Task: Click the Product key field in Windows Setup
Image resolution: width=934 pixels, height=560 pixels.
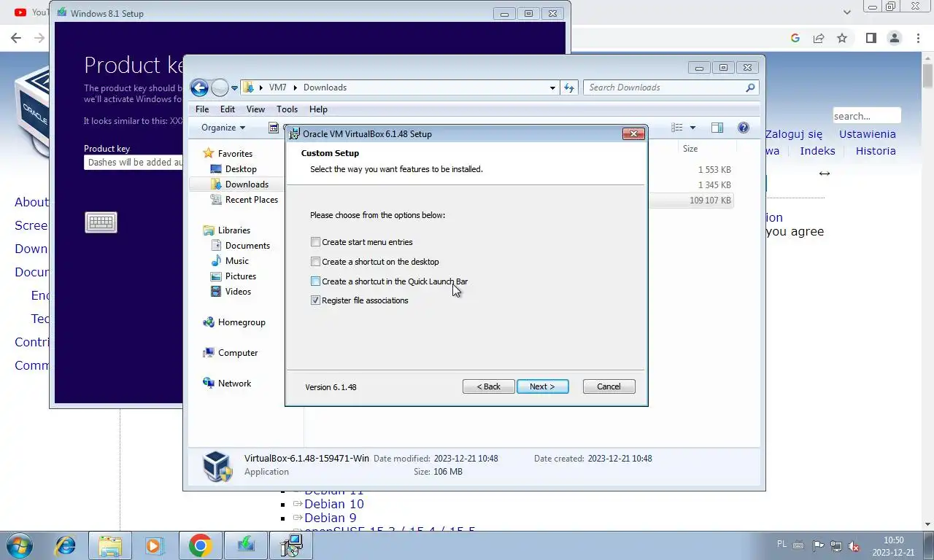Action: click(x=134, y=163)
